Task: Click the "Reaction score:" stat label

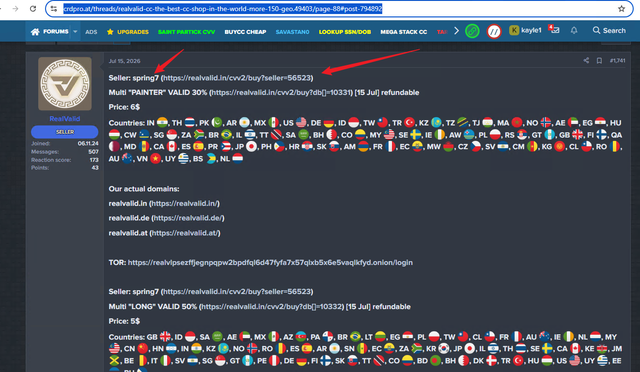Action: 51,160
